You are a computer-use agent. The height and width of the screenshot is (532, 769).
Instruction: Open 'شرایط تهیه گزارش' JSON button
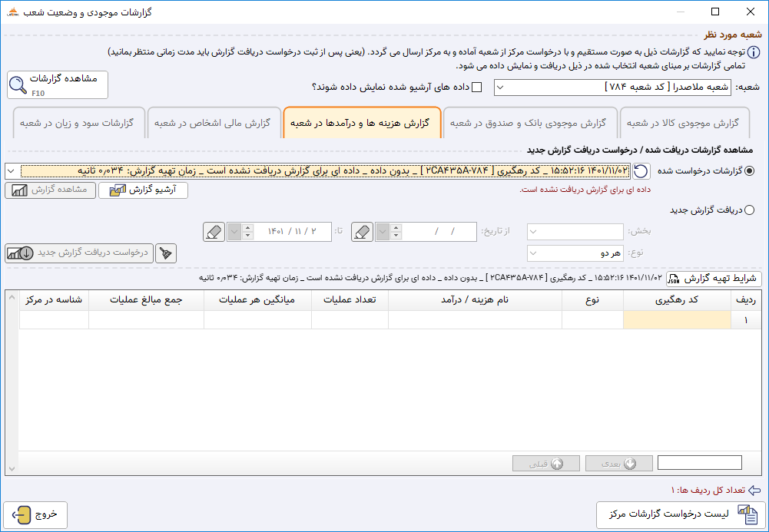[714, 279]
